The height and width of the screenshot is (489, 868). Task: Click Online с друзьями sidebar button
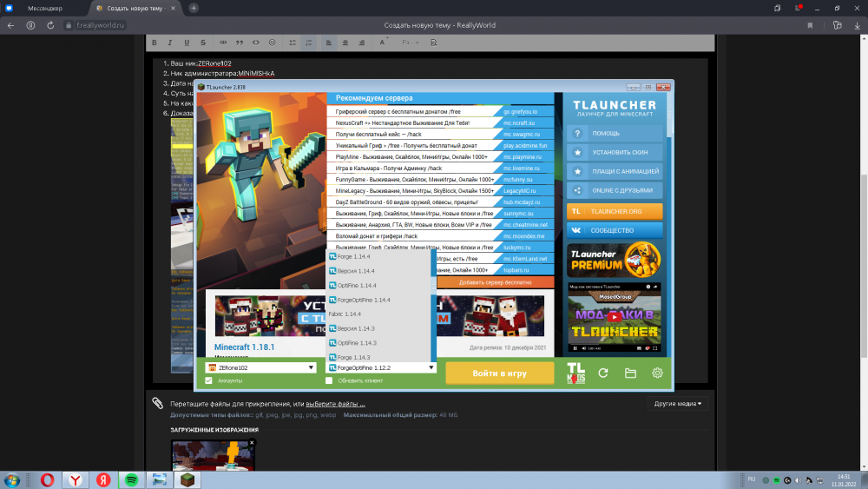pos(615,190)
